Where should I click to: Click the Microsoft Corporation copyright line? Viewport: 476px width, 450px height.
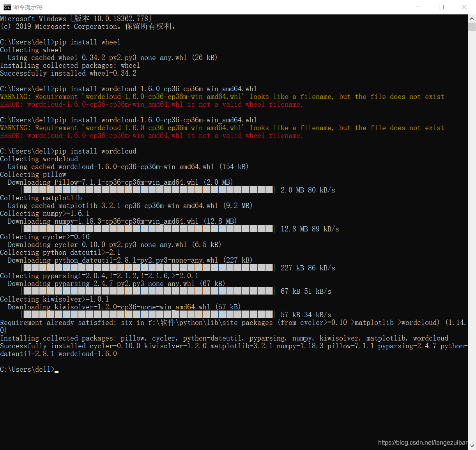88,26
